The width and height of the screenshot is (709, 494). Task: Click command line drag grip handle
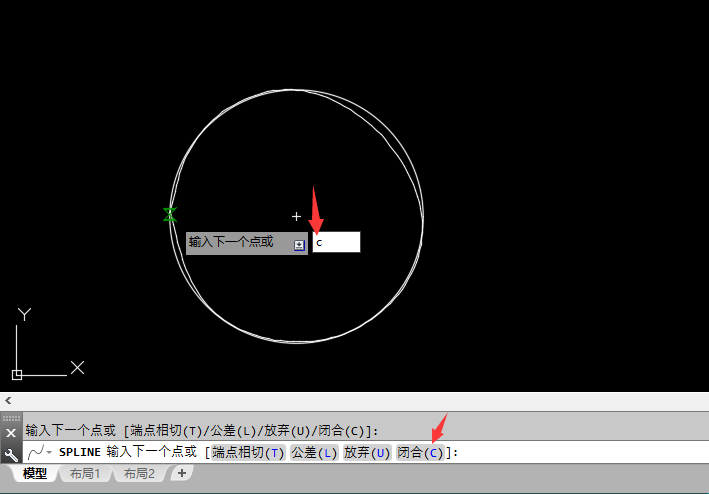tap(11, 418)
